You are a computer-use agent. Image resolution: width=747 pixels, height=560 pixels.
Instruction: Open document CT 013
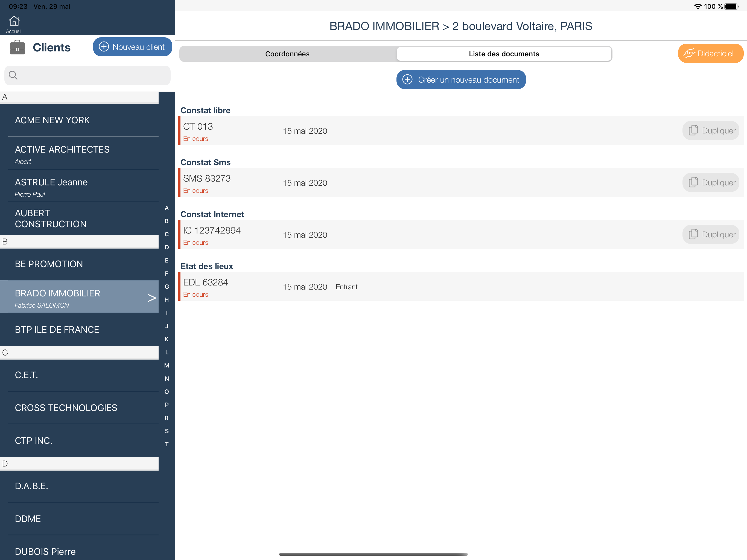(x=461, y=131)
